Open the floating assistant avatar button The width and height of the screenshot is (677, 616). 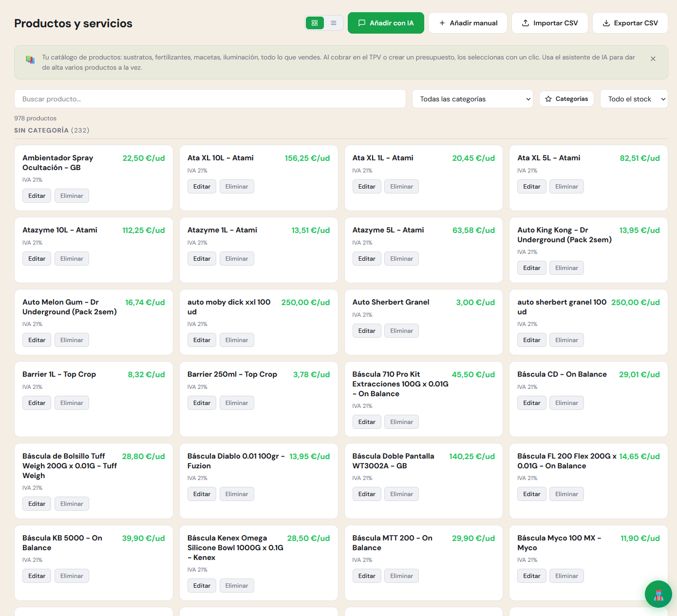pos(658,594)
